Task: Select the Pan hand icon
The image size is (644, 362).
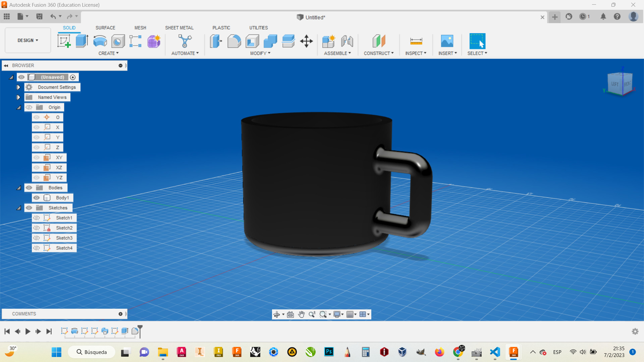Action: [301, 314]
